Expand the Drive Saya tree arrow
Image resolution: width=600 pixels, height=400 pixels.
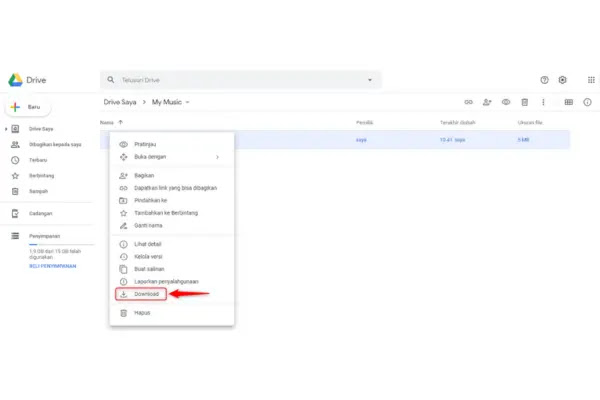pyautogui.click(x=6, y=129)
